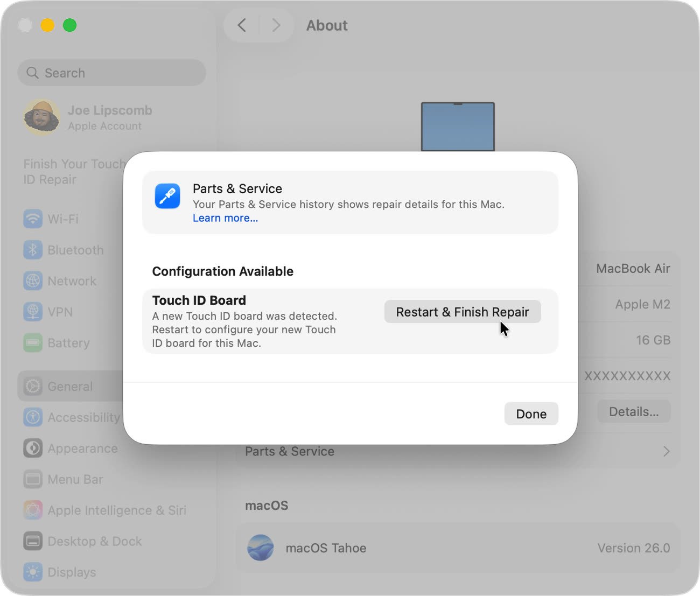Click the macOS Tahoe name text
The height and width of the screenshot is (596, 700).
[x=326, y=548]
